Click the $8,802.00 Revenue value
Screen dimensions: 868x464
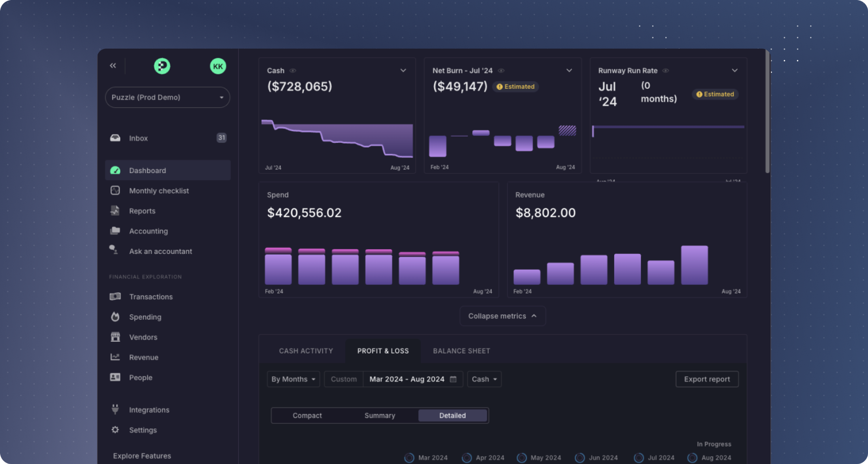click(x=545, y=212)
